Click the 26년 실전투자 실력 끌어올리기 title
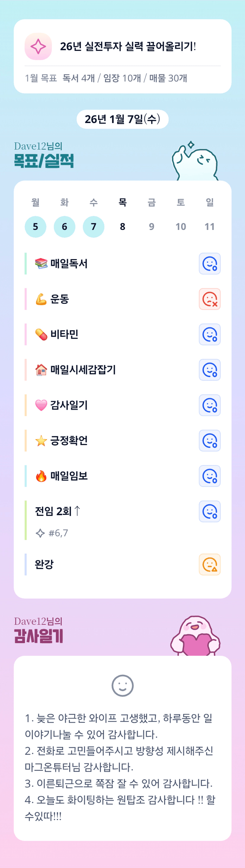Viewport: 245px width, 868px height. click(128, 47)
